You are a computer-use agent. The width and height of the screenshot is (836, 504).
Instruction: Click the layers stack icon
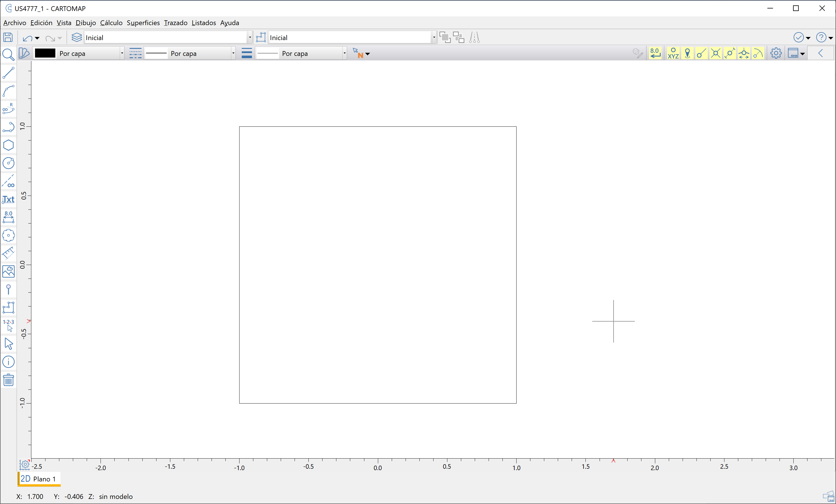click(x=77, y=37)
